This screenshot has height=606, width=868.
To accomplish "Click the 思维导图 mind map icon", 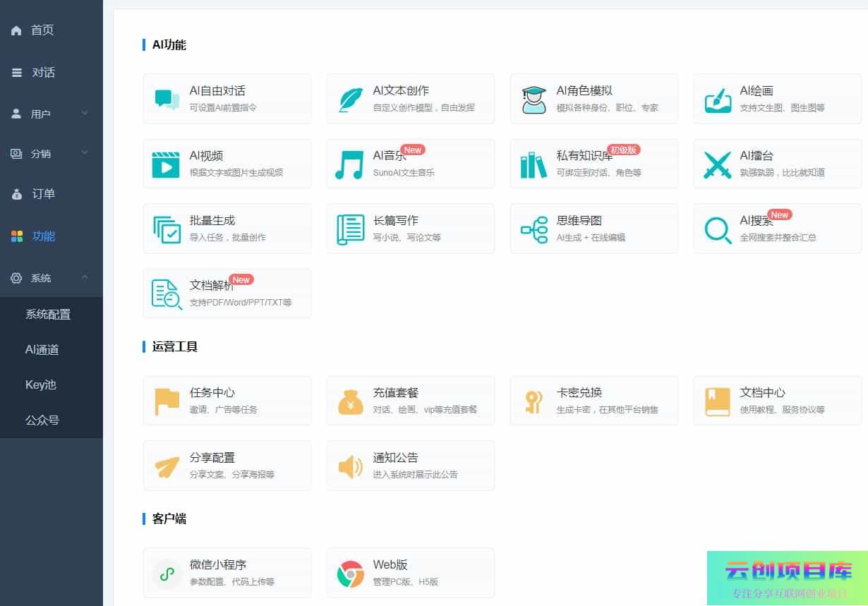I will (x=534, y=229).
